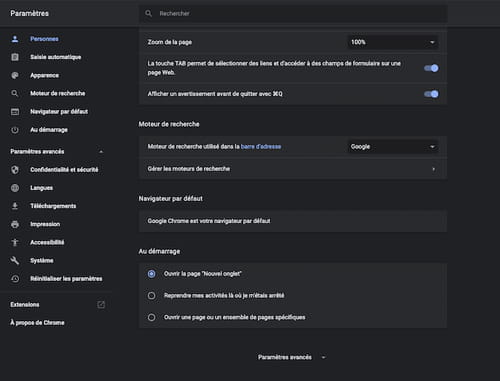Expand Paramètres avancés at page bottom

click(x=292, y=357)
